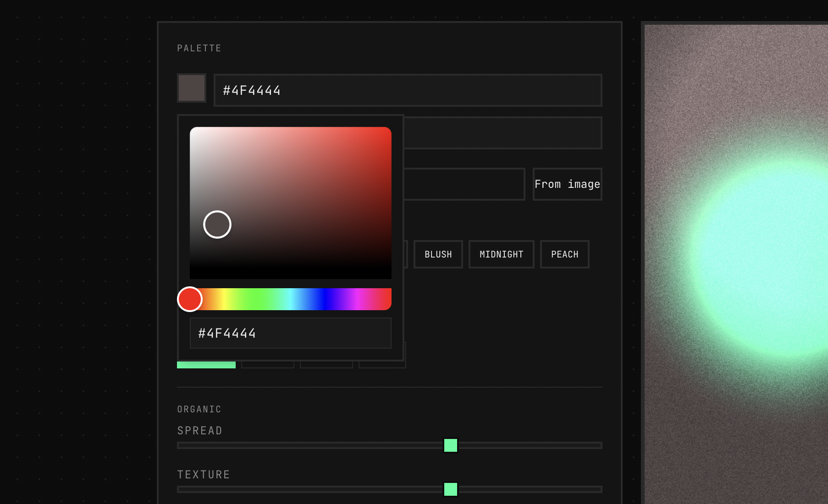Click the From image button
Screen dimensions: 828x504
coord(567,184)
